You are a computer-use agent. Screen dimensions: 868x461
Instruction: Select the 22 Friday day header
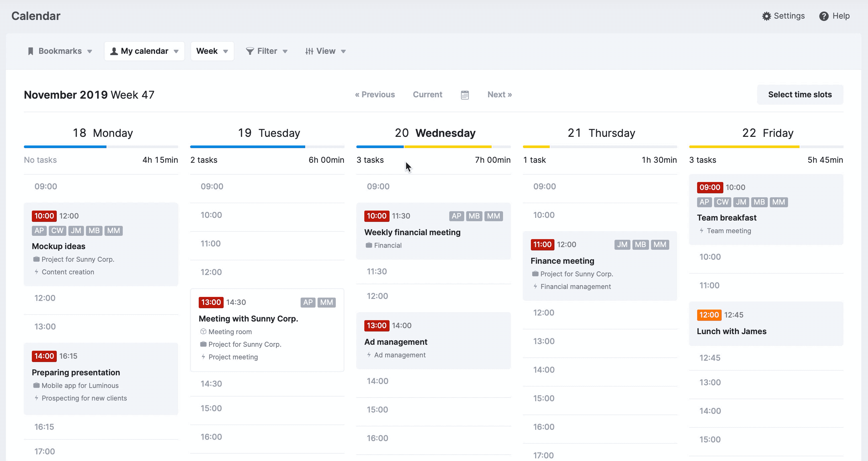(767, 133)
